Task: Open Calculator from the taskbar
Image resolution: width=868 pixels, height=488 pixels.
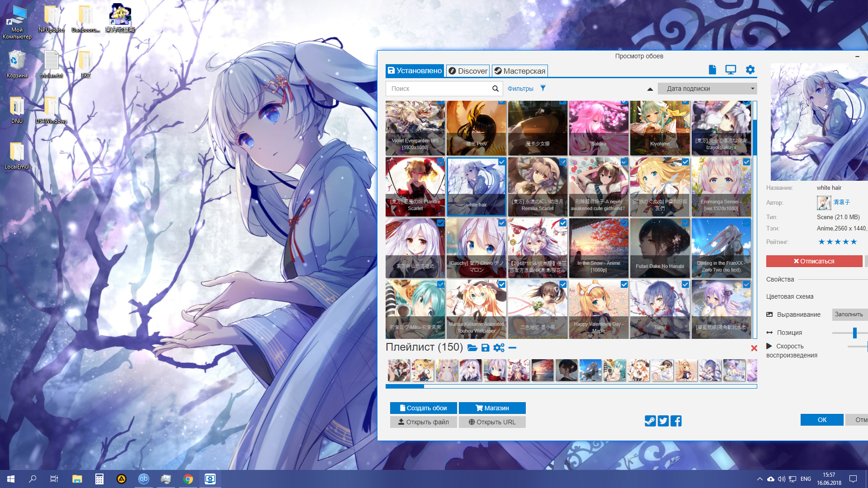Action: 99,479
